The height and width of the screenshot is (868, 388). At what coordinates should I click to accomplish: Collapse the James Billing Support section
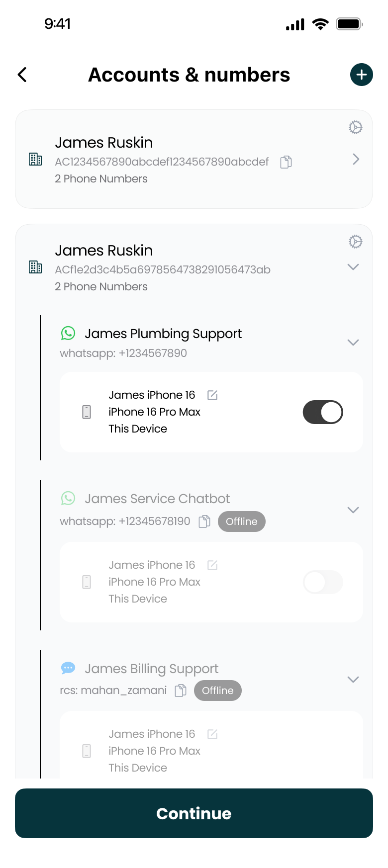point(353,679)
